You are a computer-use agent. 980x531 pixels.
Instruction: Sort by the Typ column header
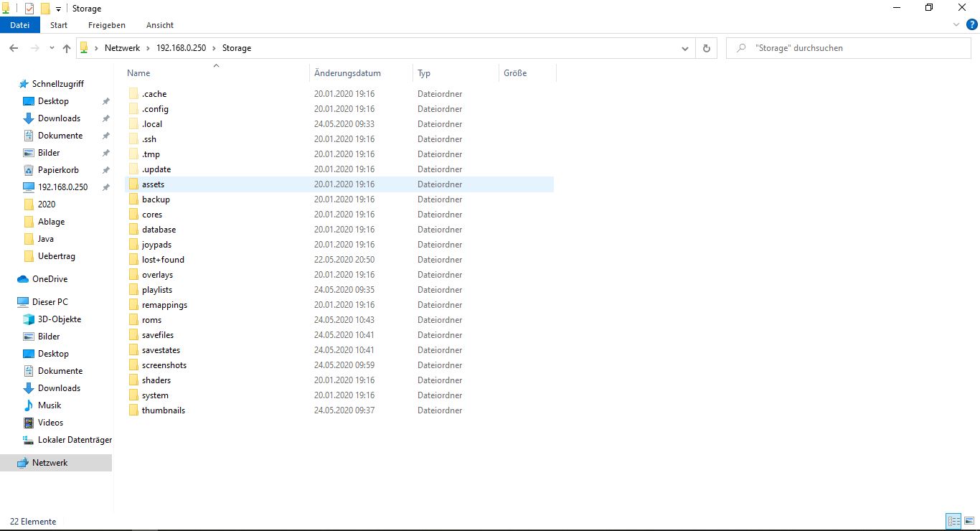click(456, 73)
